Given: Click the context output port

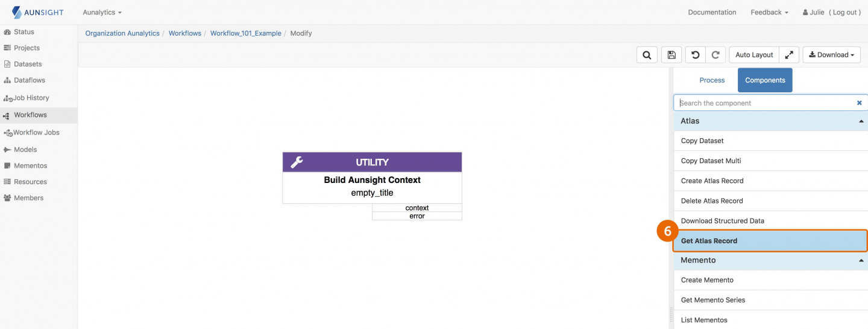Looking at the screenshot, I should click(x=417, y=208).
